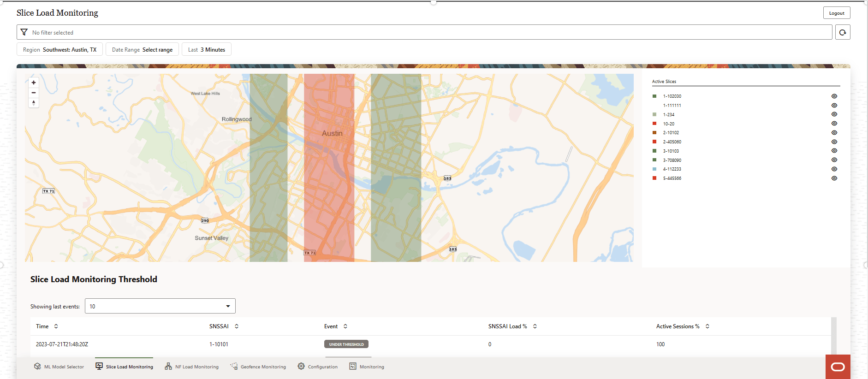
Task: Switch to NF Load Monitoring tab
Action: click(192, 367)
